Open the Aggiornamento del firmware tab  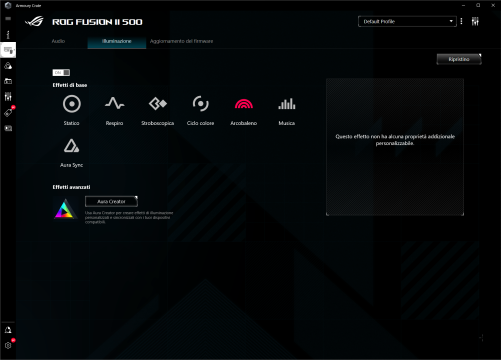[181, 41]
